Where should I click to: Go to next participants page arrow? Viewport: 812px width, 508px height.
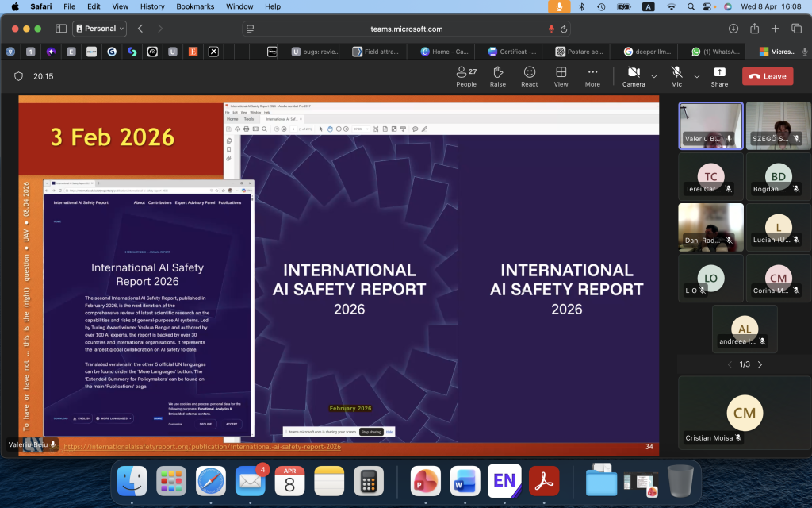point(760,364)
